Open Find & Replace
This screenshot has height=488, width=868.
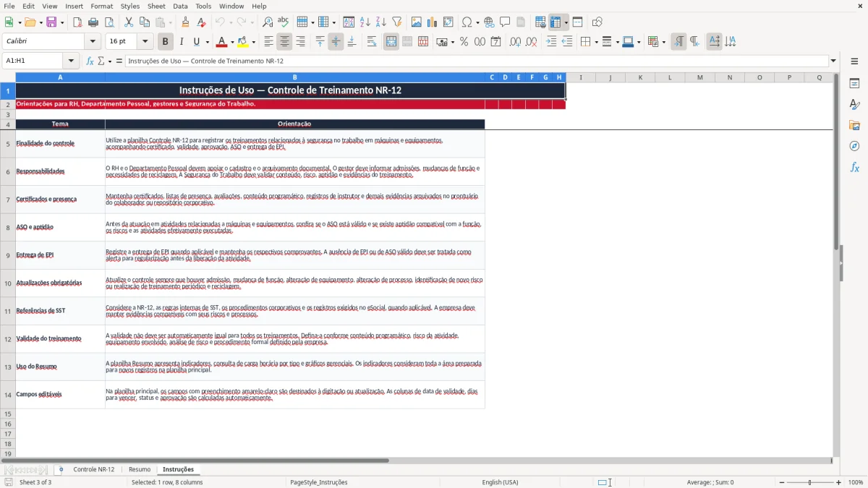pyautogui.click(x=267, y=22)
